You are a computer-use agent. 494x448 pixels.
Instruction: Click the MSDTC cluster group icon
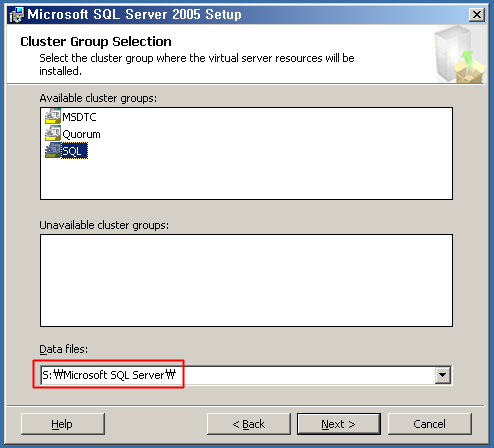coord(53,116)
